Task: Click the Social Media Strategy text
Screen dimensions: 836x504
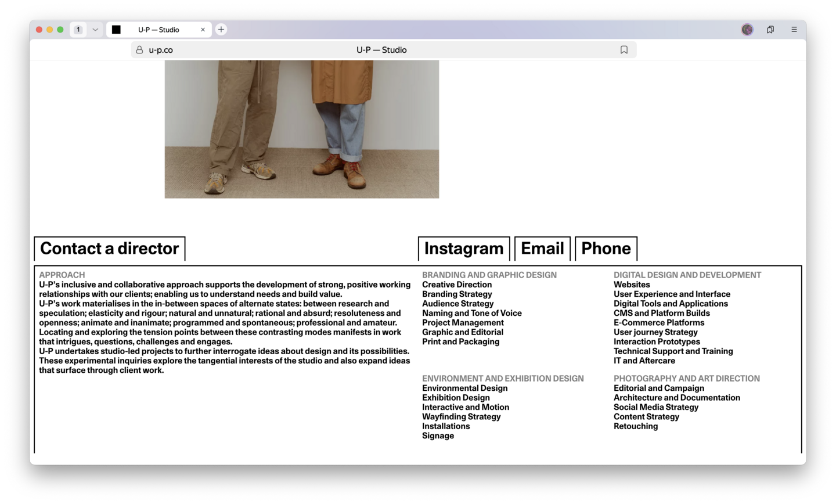Action: 656,407
